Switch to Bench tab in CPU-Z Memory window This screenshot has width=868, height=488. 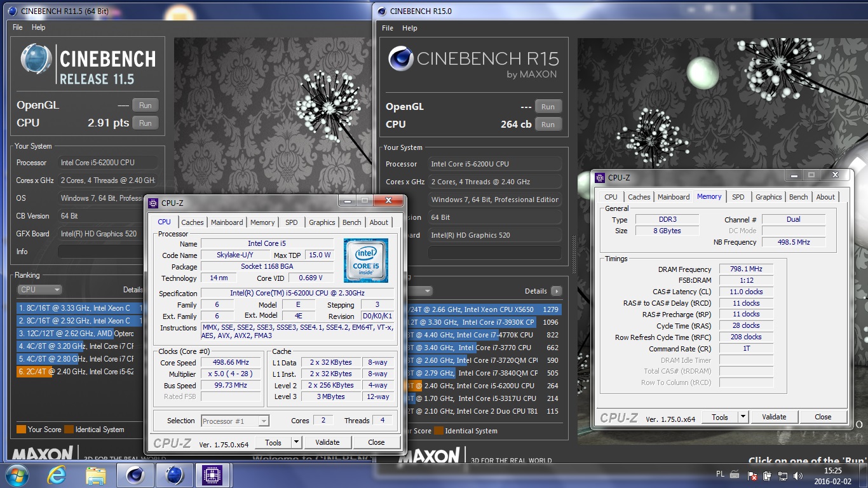799,197
